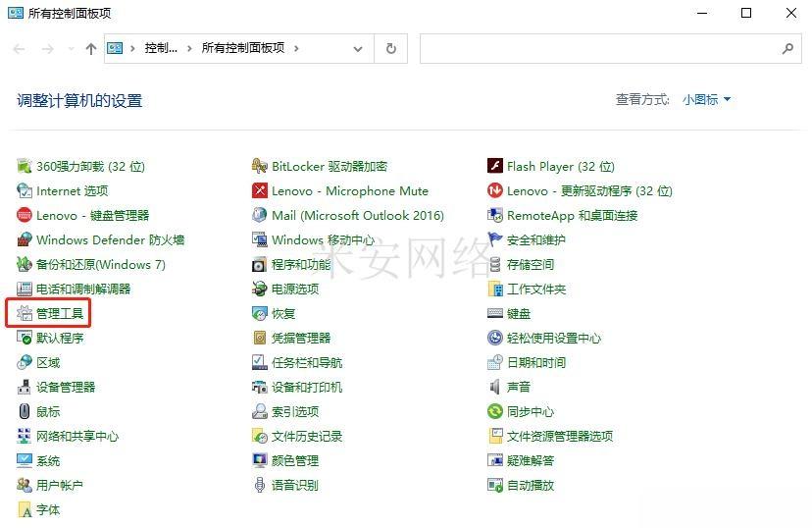Open the 程序和功能 icon
Image resolution: width=812 pixels, height=528 pixels.
click(x=260, y=264)
